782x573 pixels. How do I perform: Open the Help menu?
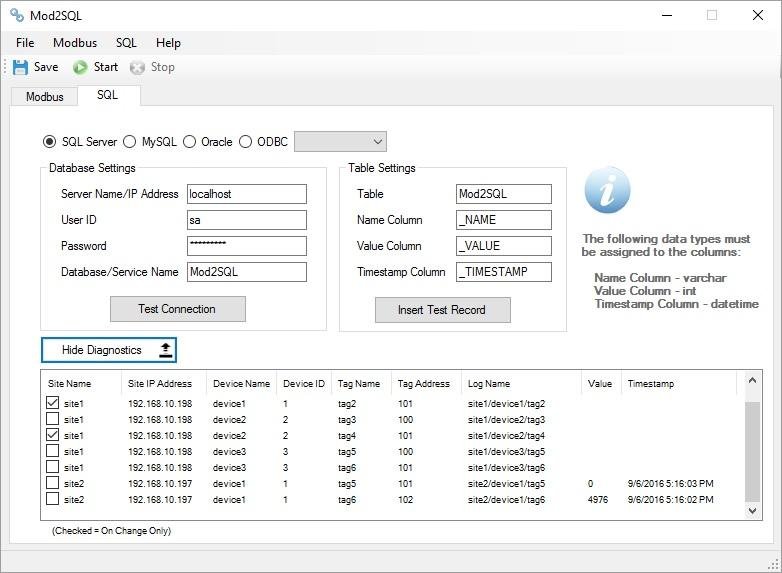(168, 43)
